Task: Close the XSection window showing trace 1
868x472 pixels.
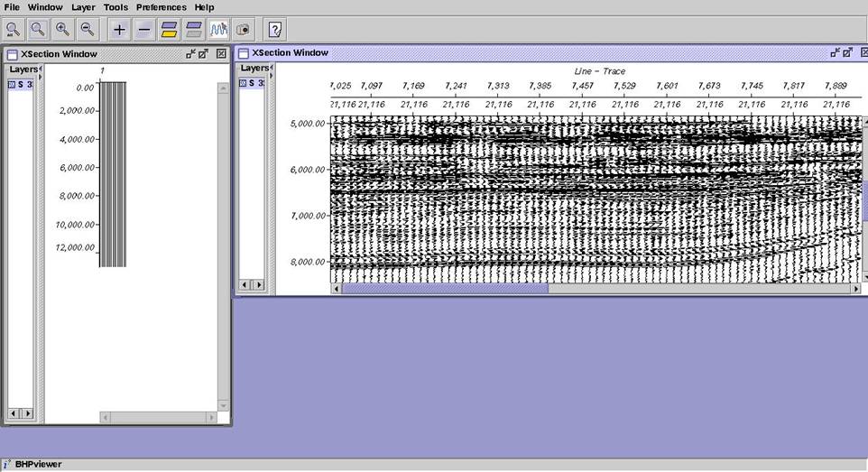Action: (x=221, y=54)
